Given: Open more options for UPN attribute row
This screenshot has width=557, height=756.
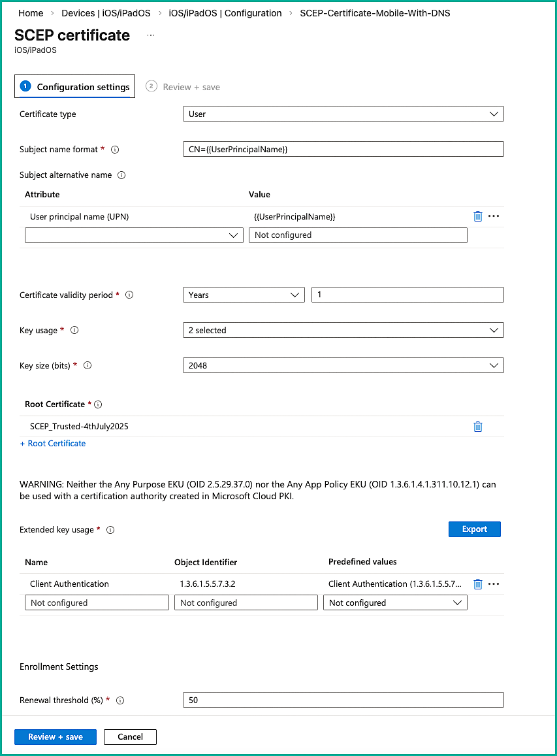Looking at the screenshot, I should [494, 216].
